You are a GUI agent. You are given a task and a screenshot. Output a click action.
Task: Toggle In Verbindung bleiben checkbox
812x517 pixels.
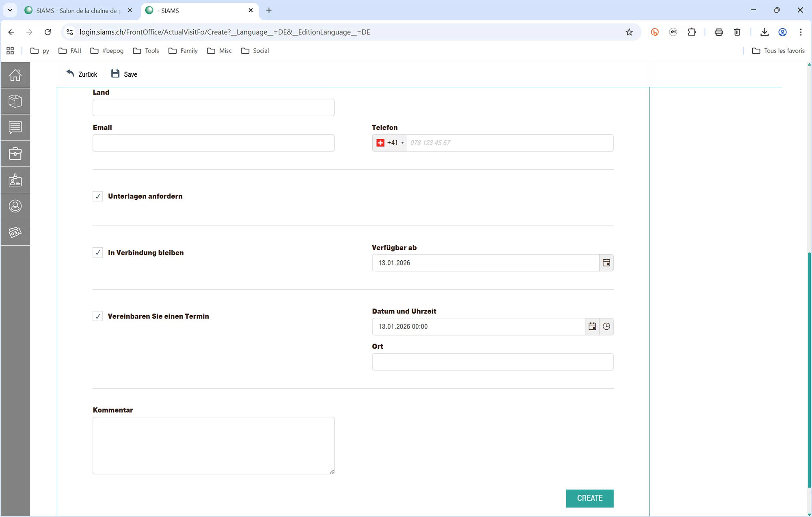(98, 253)
